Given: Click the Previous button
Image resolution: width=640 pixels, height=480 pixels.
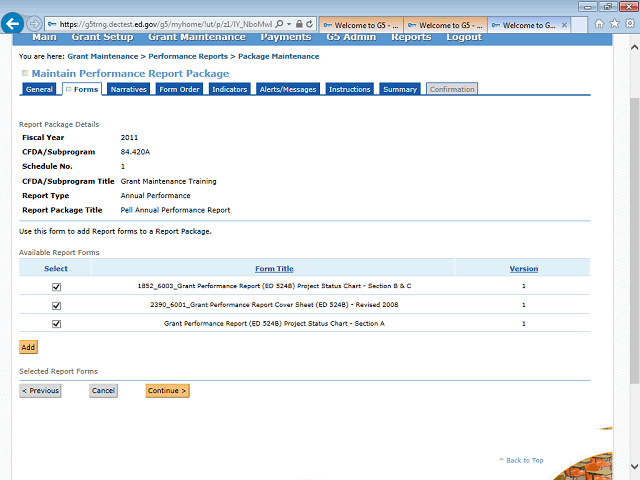Looking at the screenshot, I should [x=40, y=391].
